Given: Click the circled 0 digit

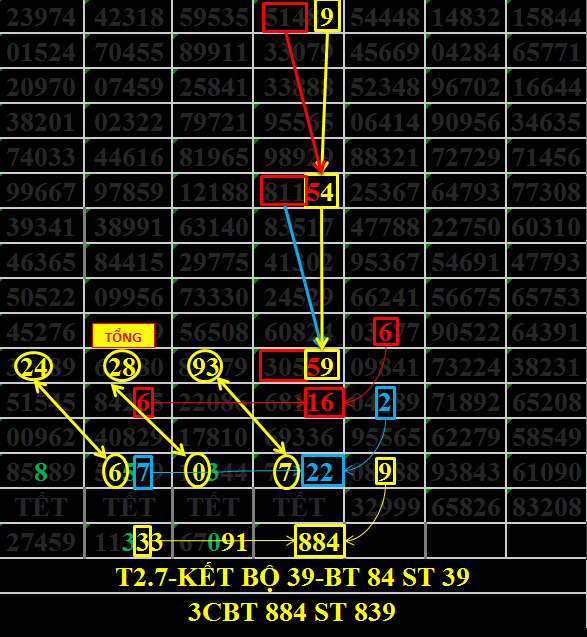Looking at the screenshot, I should coord(198,471).
